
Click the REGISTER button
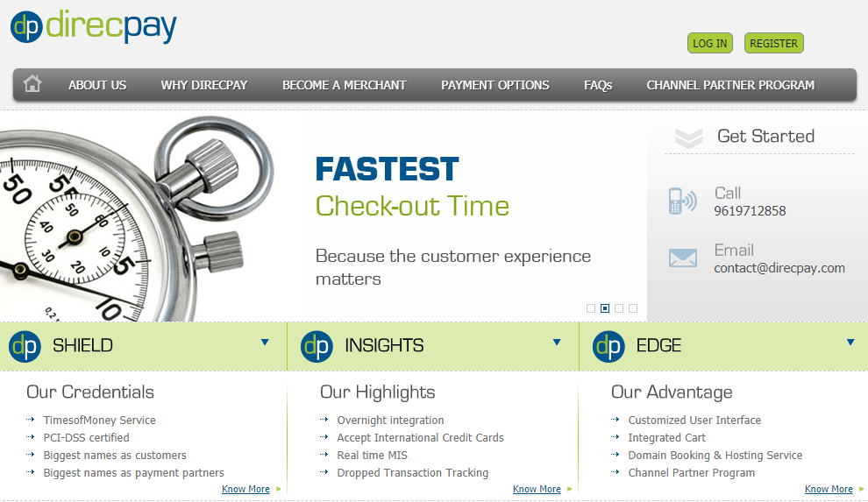tap(774, 43)
